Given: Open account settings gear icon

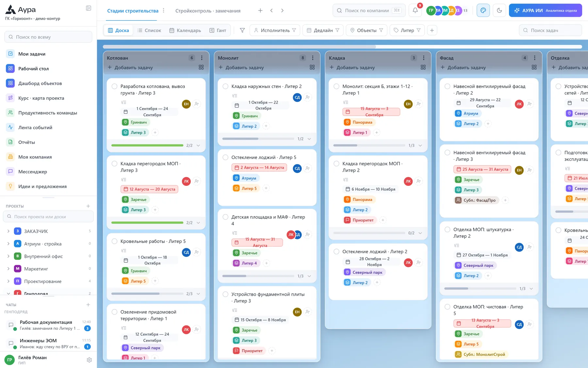Looking at the screenshot, I should (89, 360).
